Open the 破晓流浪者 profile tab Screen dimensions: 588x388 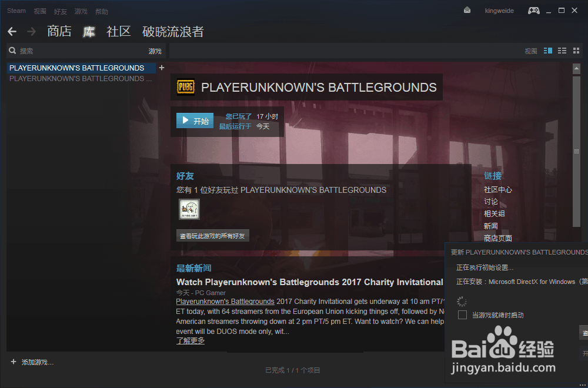click(x=173, y=32)
